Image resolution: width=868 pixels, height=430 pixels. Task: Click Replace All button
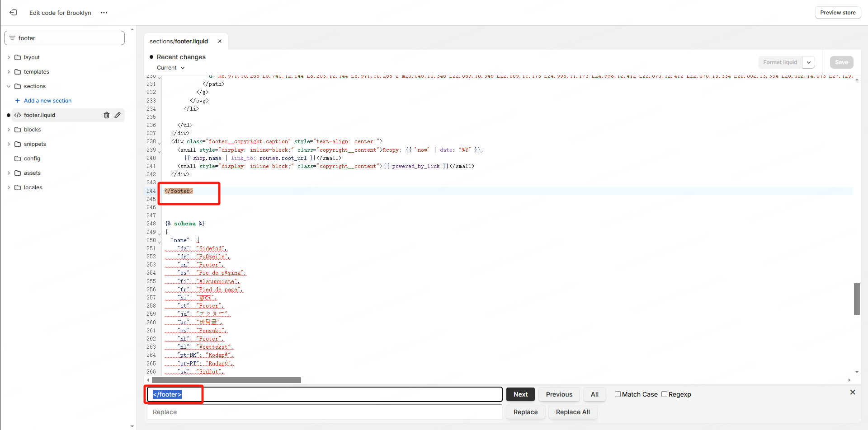pyautogui.click(x=572, y=412)
